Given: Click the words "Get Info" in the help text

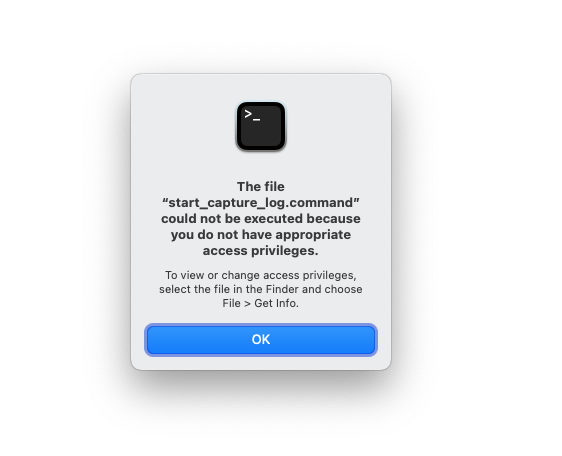Looking at the screenshot, I should click(275, 303).
